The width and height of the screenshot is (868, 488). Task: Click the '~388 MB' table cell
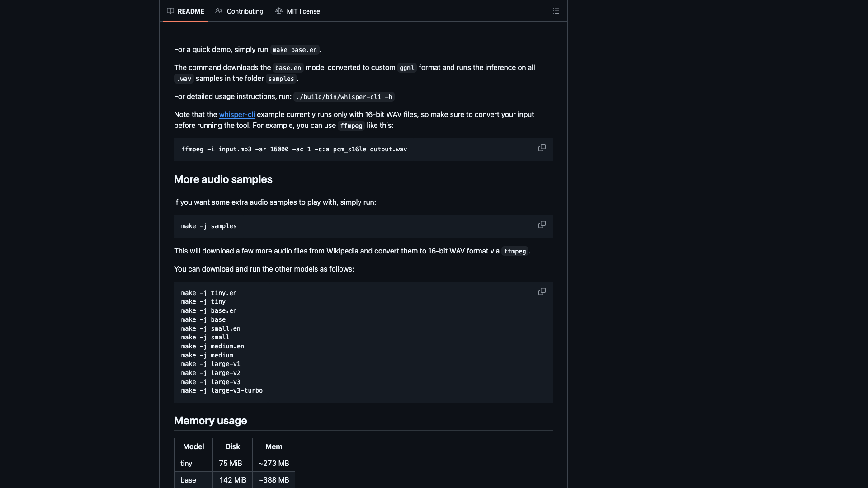pyautogui.click(x=274, y=480)
